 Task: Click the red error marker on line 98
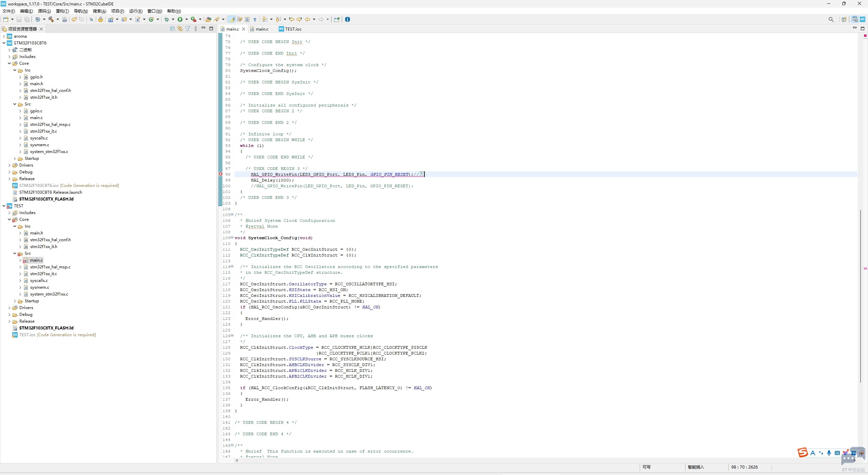tap(220, 174)
